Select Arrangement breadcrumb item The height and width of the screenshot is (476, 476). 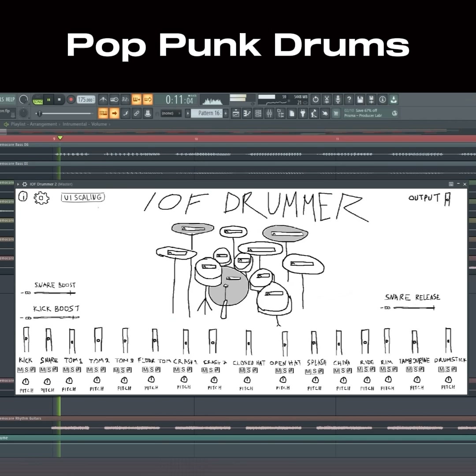tap(43, 124)
